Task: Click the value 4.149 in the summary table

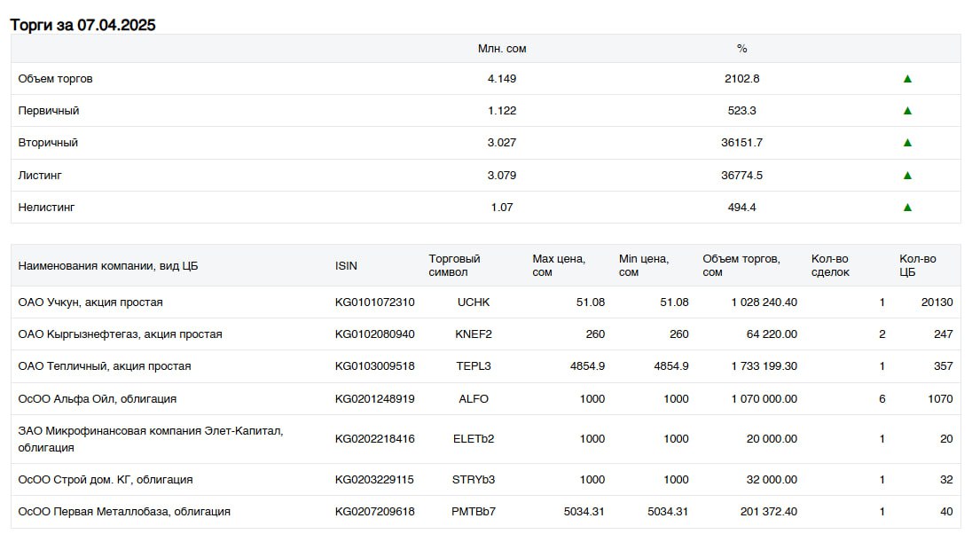Action: point(502,79)
